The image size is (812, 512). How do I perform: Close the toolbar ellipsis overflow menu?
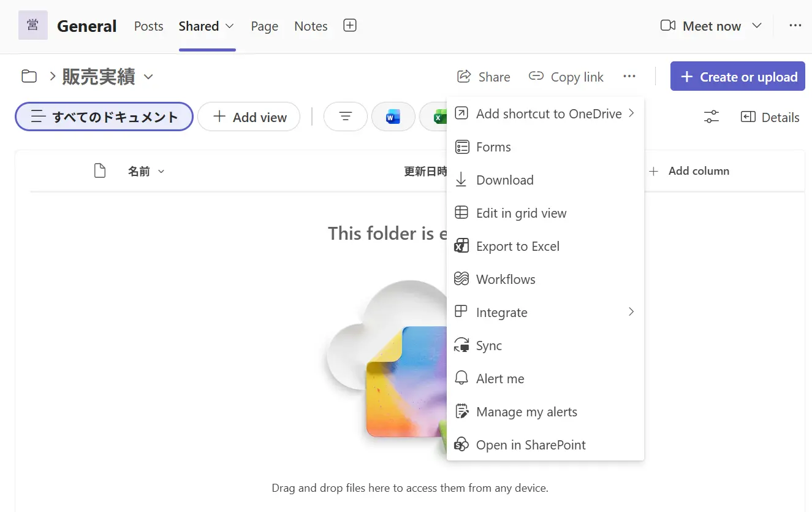pos(629,77)
